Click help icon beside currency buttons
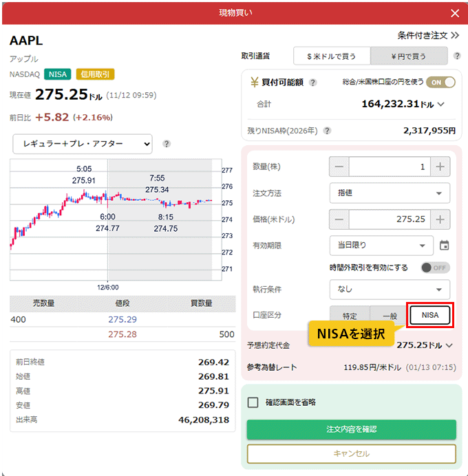Viewport: 468px width, 476px height. 457,56
